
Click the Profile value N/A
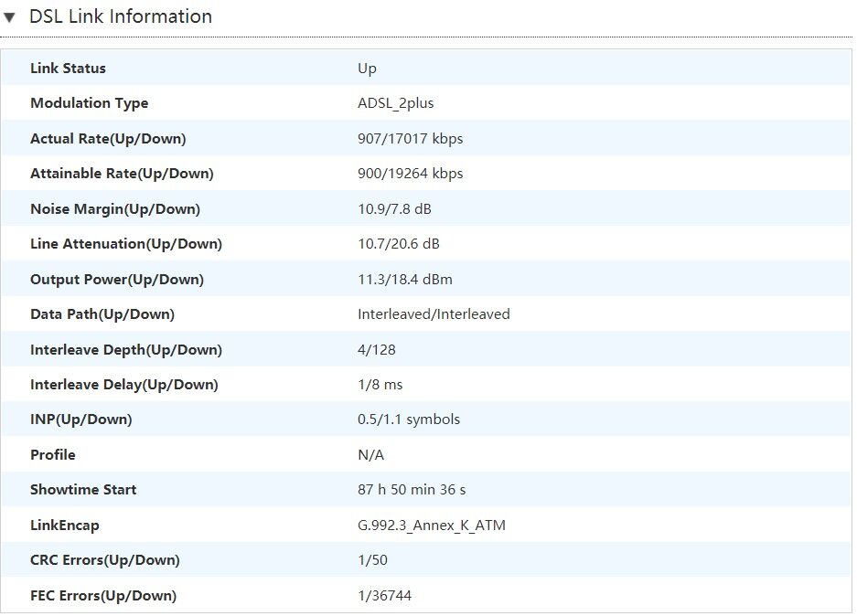tap(370, 455)
